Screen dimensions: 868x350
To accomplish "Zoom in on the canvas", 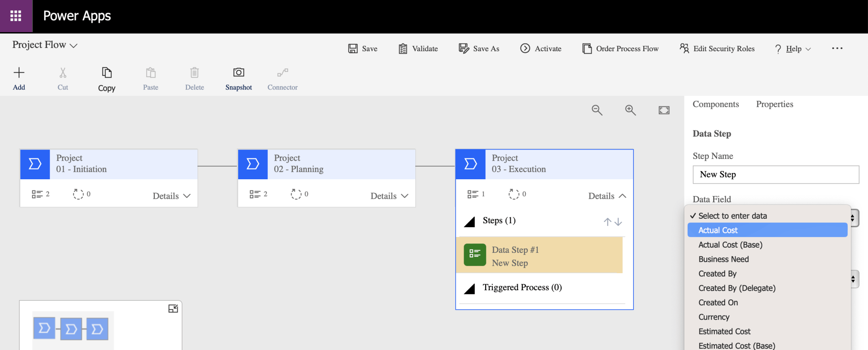I will pos(630,110).
